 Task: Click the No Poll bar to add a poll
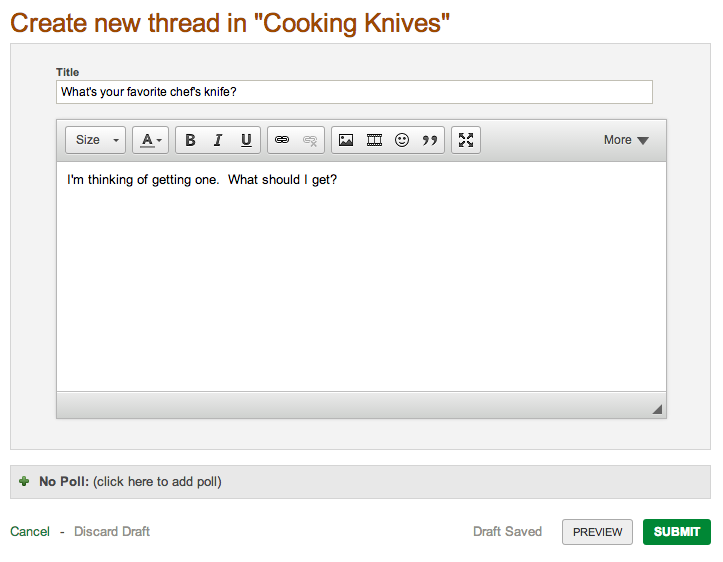pos(361,482)
